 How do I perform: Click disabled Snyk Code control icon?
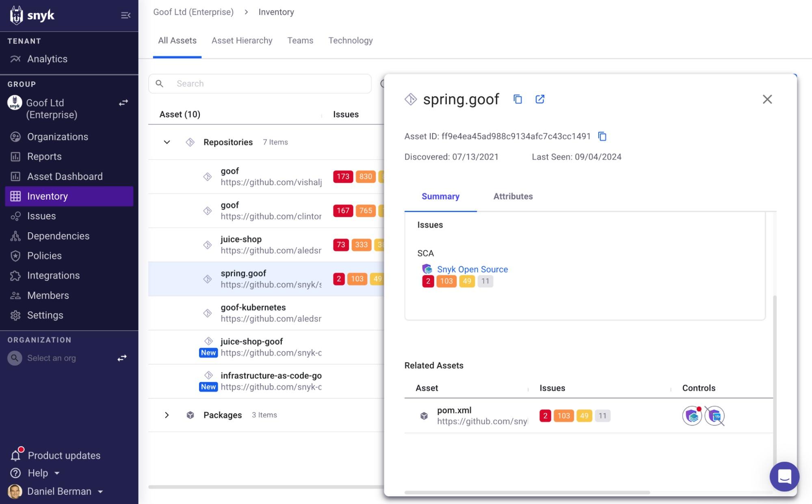(715, 416)
